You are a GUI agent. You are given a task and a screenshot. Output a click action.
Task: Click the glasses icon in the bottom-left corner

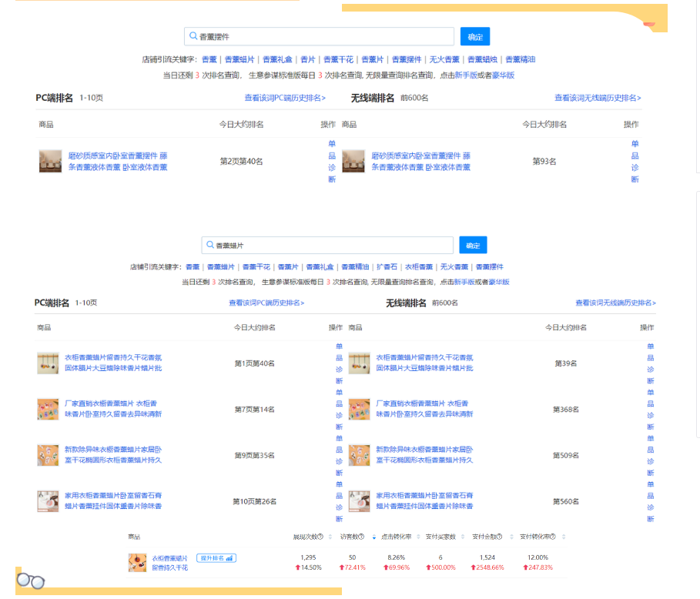[x=31, y=581]
